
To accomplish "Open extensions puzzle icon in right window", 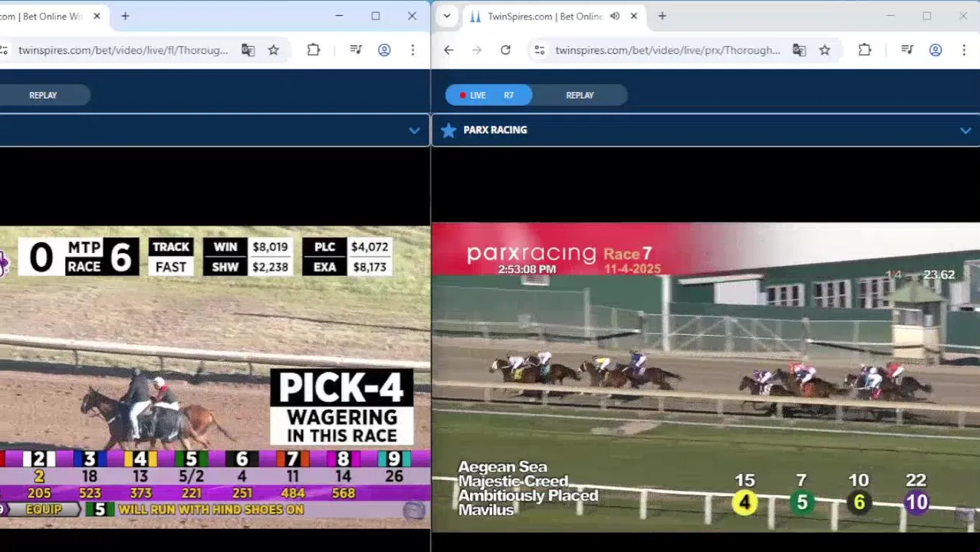I will (x=865, y=50).
